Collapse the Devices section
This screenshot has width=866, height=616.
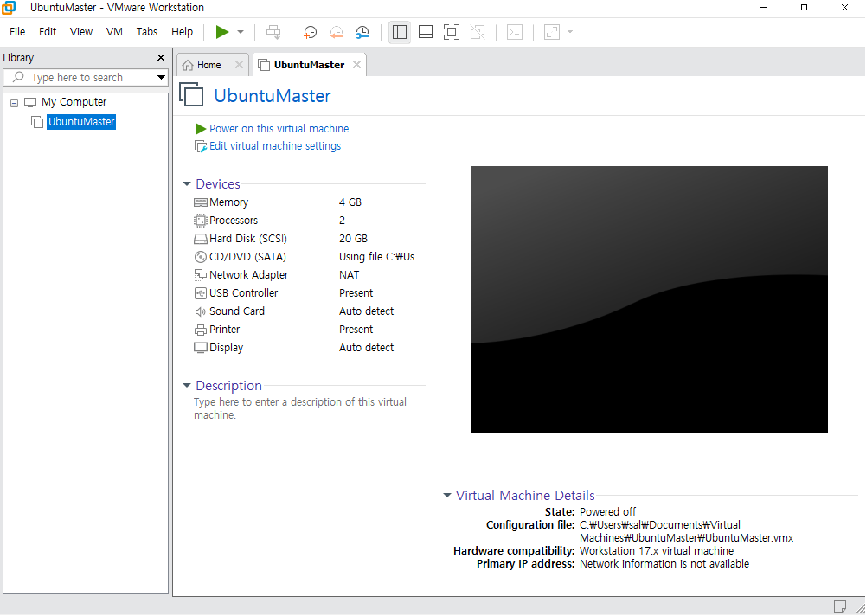click(187, 184)
